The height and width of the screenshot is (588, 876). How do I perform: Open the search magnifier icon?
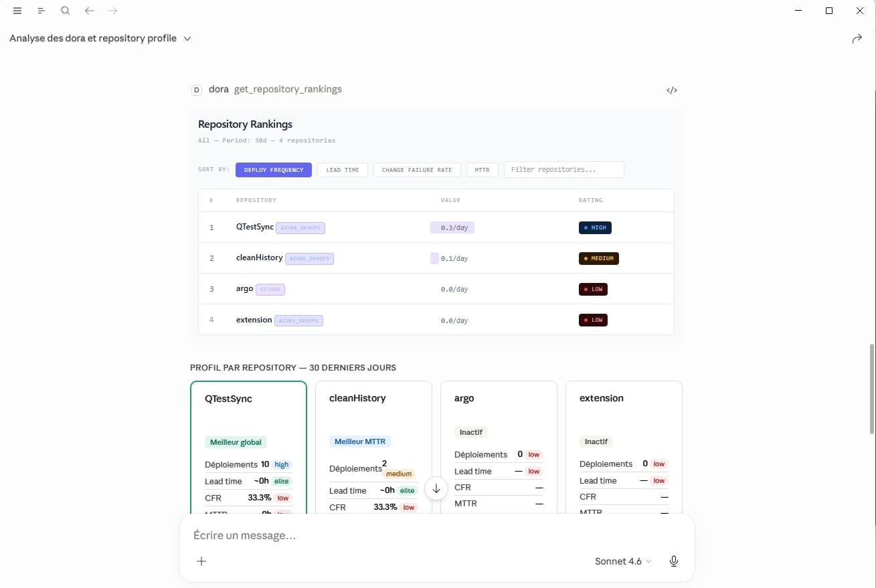(65, 11)
